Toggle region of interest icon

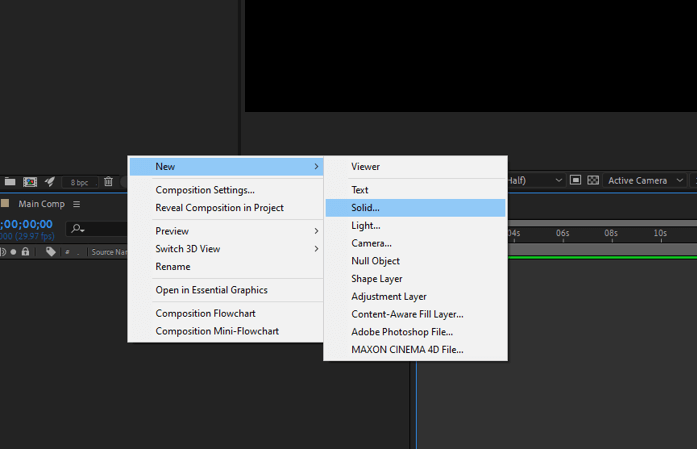(x=575, y=180)
